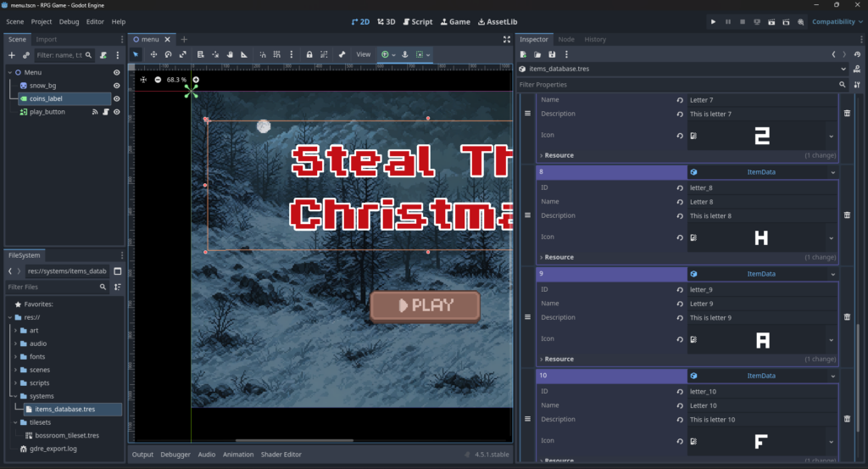This screenshot has height=469, width=868.
Task: Select the Move Mode tool in the toolbar
Action: tap(153, 54)
